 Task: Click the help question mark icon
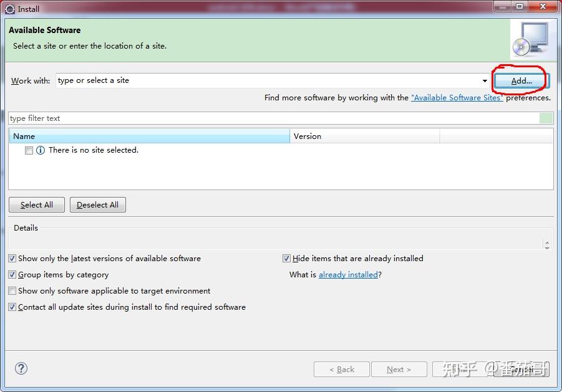(21, 368)
